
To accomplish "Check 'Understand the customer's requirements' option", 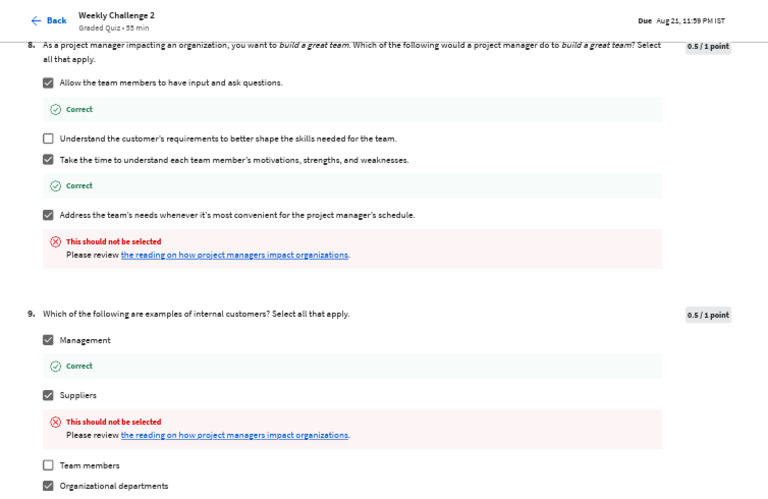I will (x=48, y=139).
